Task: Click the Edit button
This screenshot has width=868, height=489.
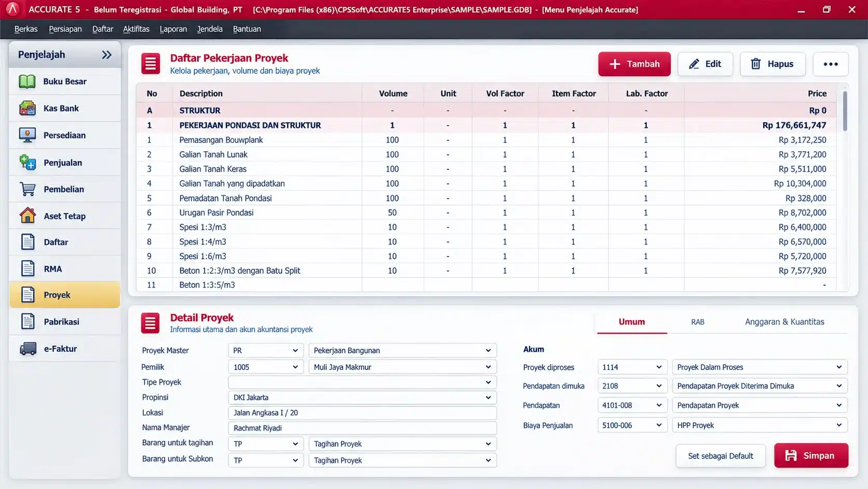Action: pos(705,64)
